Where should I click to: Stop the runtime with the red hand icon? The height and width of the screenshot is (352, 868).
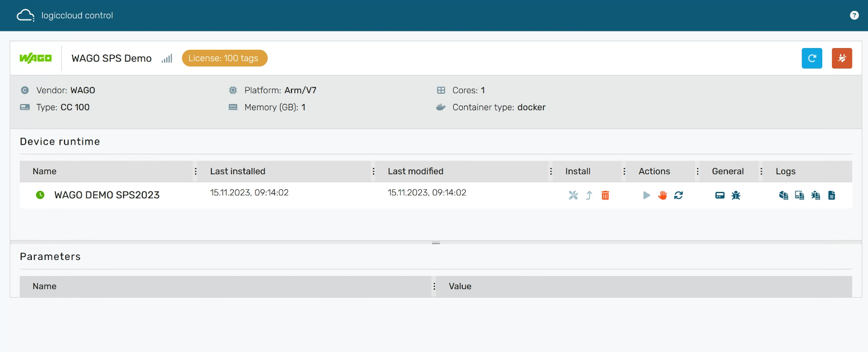pyautogui.click(x=662, y=195)
